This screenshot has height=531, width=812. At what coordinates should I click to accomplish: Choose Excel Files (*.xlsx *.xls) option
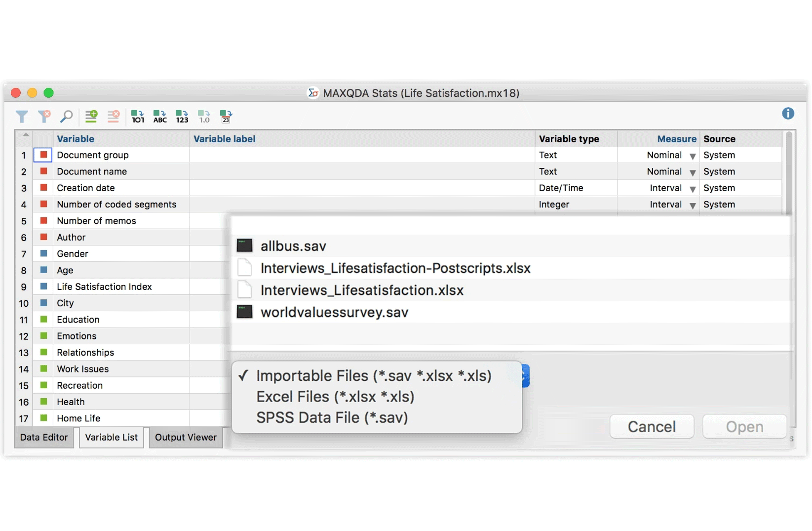click(335, 397)
